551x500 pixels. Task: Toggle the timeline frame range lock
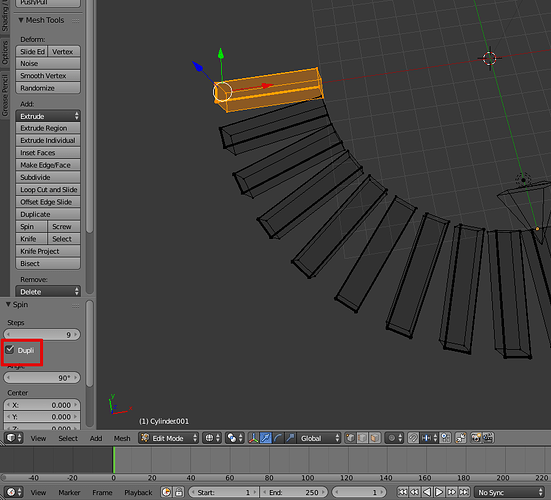click(x=179, y=492)
